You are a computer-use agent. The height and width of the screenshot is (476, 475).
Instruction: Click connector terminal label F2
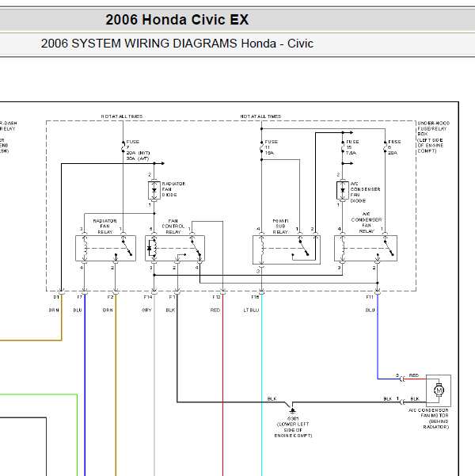pos(110,297)
